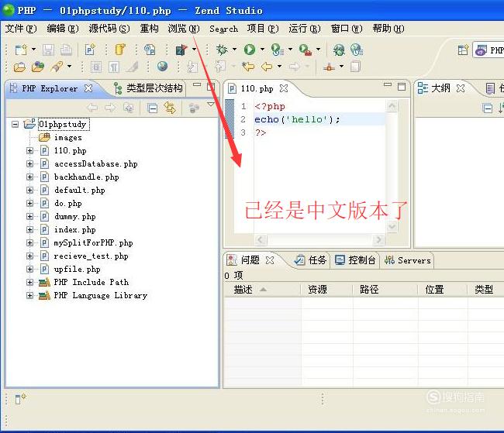Image resolution: width=504 pixels, height=433 pixels.
Task: Sort problems by 描述 column header
Action: pyautogui.click(x=262, y=290)
